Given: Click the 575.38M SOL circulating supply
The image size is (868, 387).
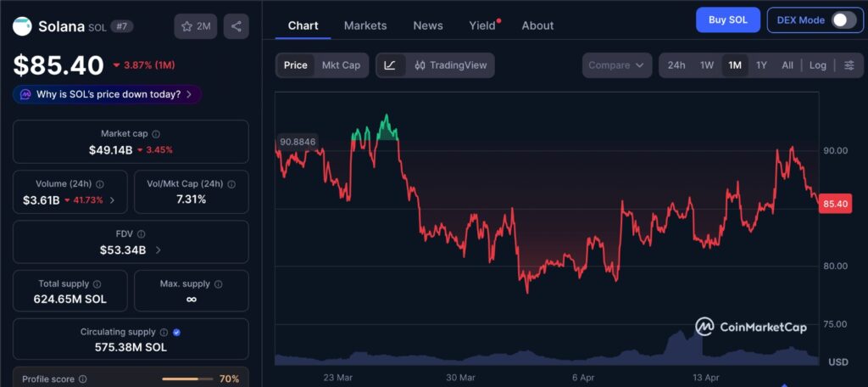Looking at the screenshot, I should coord(131,348).
